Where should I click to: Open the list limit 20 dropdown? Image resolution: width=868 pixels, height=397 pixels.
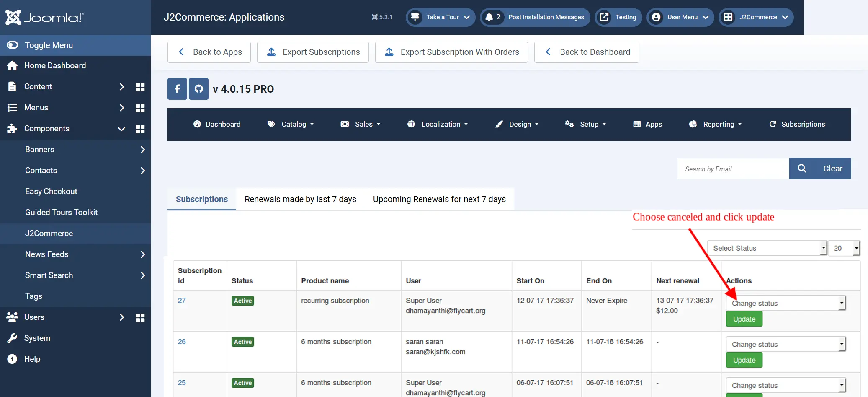pyautogui.click(x=844, y=248)
